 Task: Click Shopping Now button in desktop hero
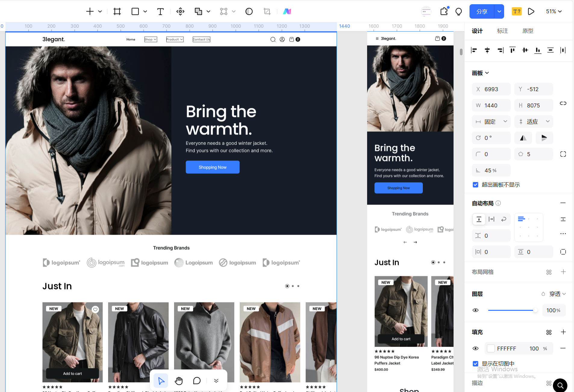[213, 167]
